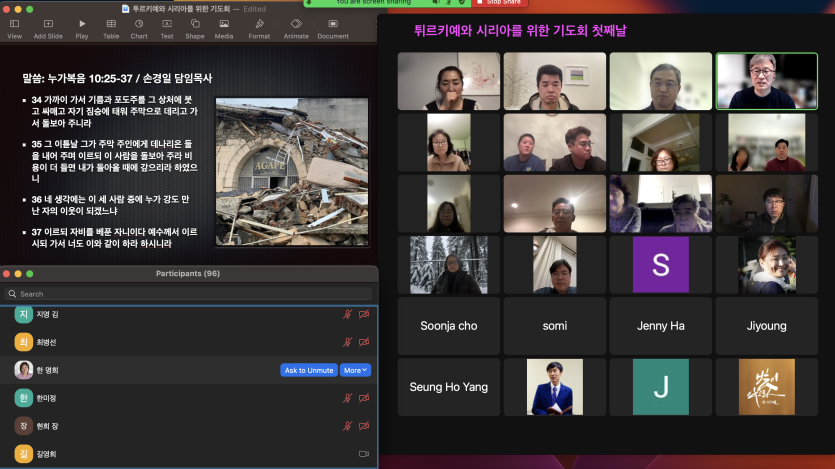Click the Soonja cho video tile
This screenshot has height=469, width=835.
pyautogui.click(x=448, y=326)
